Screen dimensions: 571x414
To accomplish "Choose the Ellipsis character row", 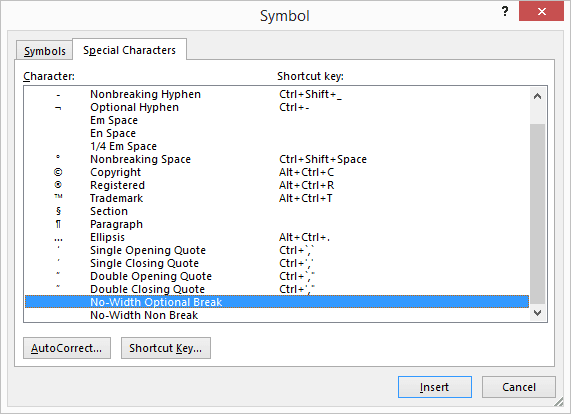I will click(277, 237).
